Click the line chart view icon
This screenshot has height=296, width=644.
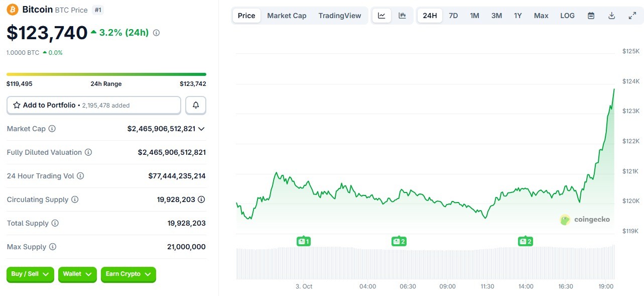[381, 16]
